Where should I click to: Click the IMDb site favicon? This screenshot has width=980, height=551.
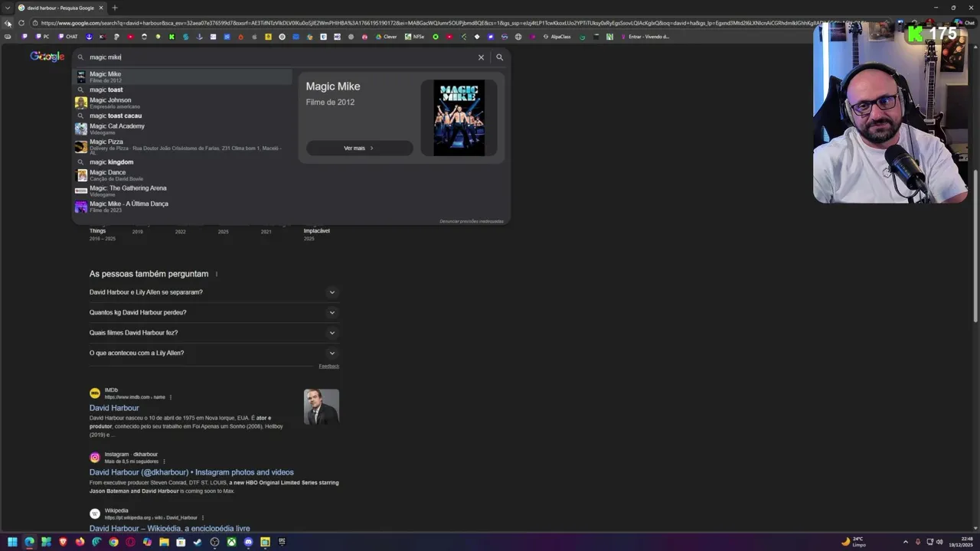point(95,393)
